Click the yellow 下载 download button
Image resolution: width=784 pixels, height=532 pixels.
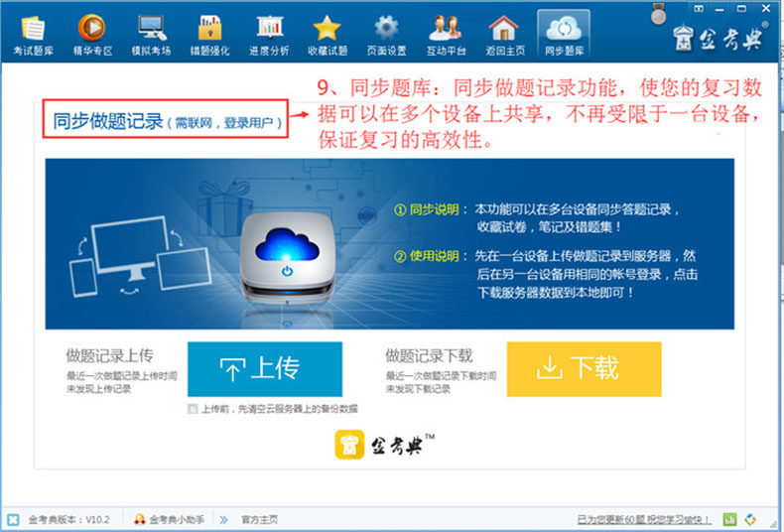point(584,369)
